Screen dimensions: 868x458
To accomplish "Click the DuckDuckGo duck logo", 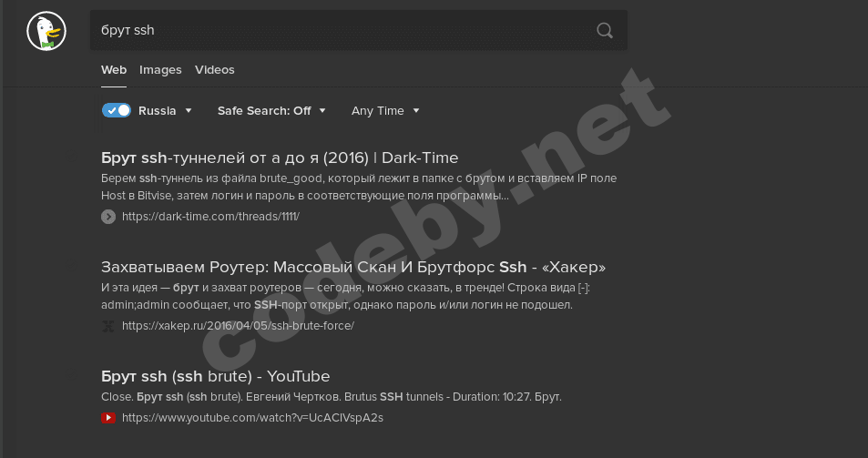I will tap(46, 31).
